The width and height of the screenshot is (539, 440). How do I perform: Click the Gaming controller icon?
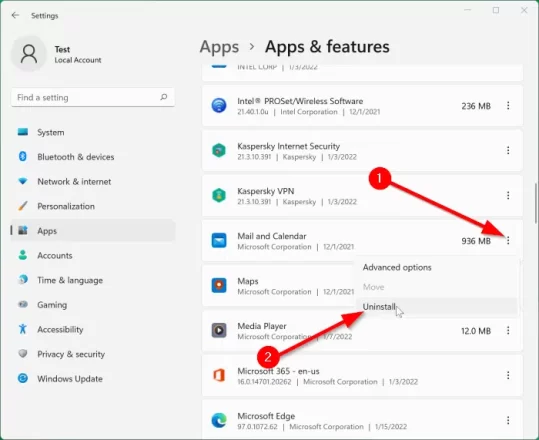tap(23, 304)
